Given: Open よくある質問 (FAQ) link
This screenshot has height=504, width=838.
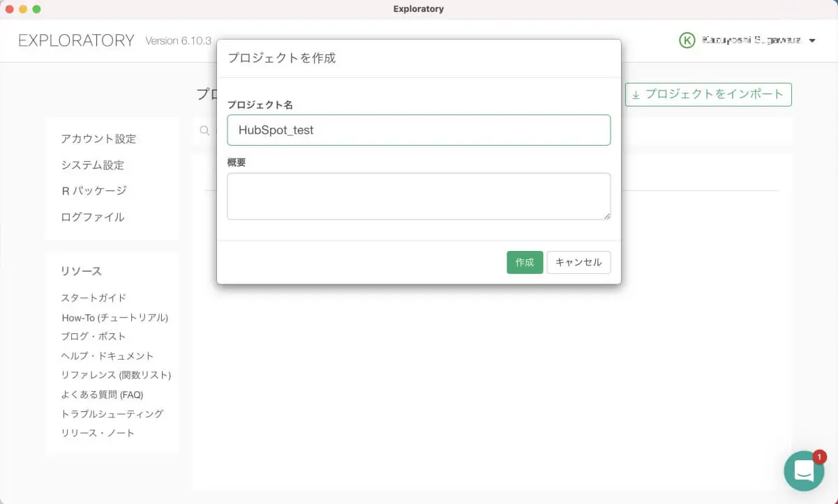Looking at the screenshot, I should [102, 395].
